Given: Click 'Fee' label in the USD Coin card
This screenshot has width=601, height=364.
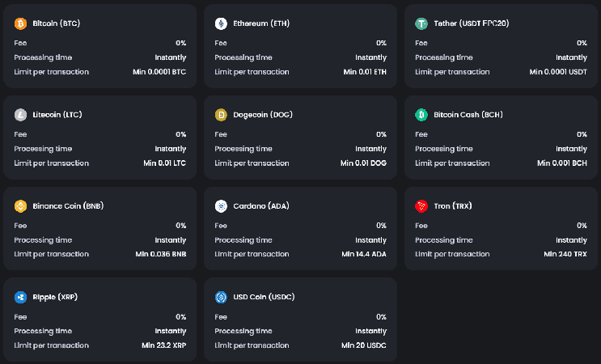Looking at the screenshot, I should tap(221, 317).
